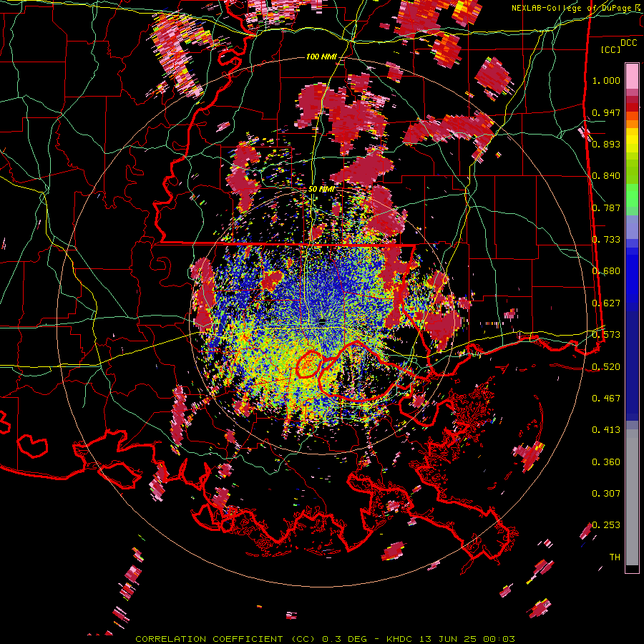Click the 0.733 scale label

pyautogui.click(x=606, y=240)
